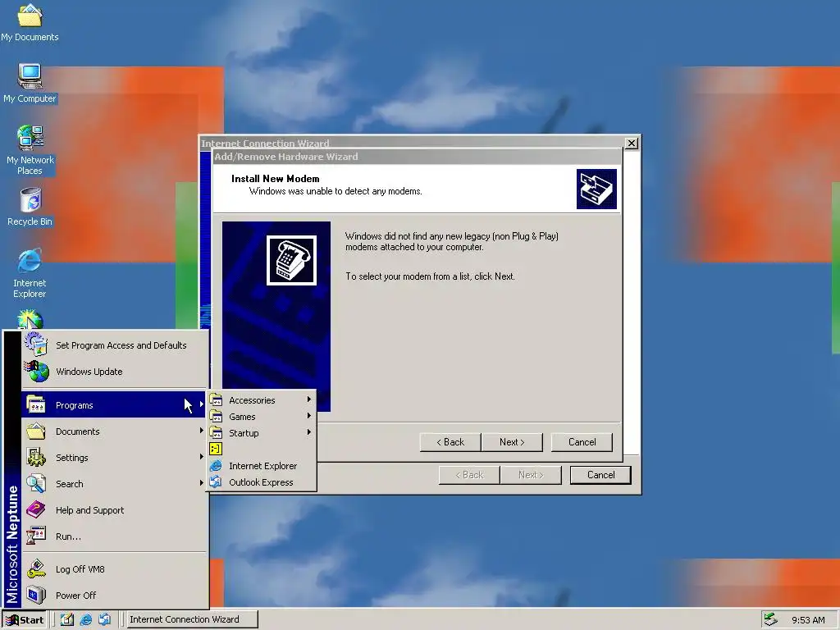Click the Show Desktop quick launch icon
This screenshot has width=840, height=630.
(x=67, y=619)
